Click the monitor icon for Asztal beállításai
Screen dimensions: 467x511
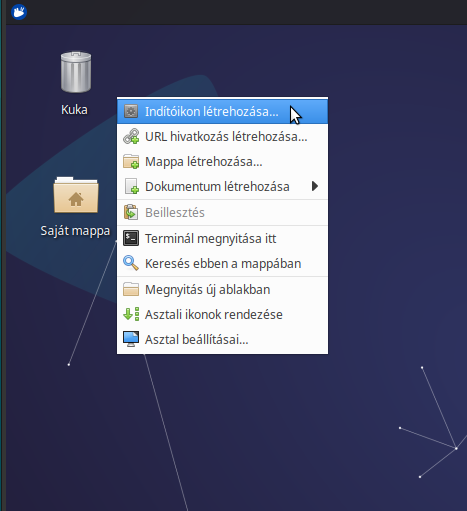click(131, 339)
